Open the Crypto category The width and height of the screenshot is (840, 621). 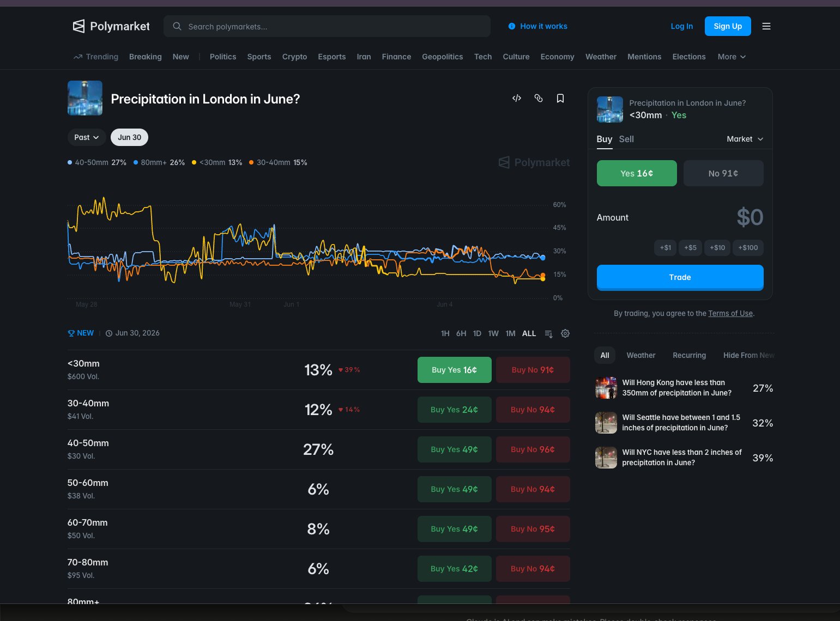coord(295,57)
